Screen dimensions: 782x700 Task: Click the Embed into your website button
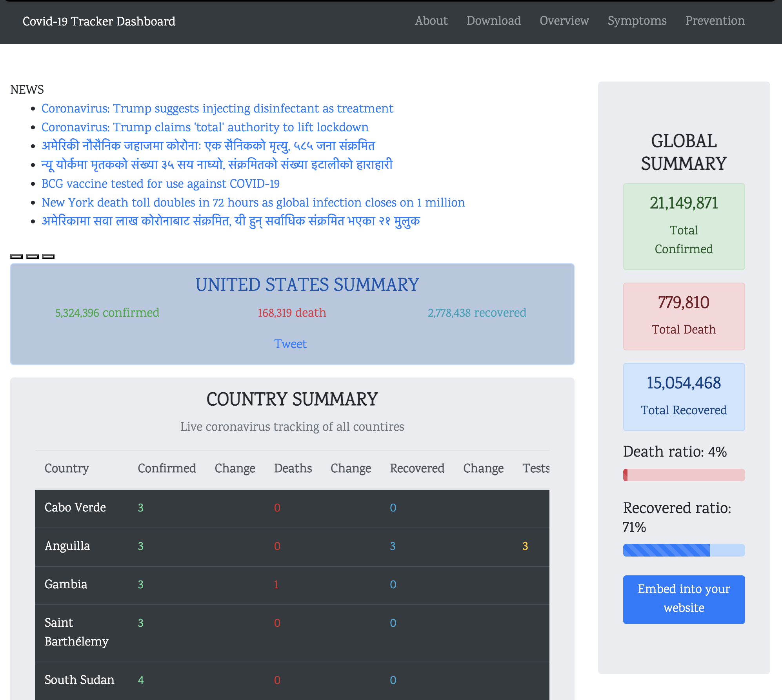684,599
